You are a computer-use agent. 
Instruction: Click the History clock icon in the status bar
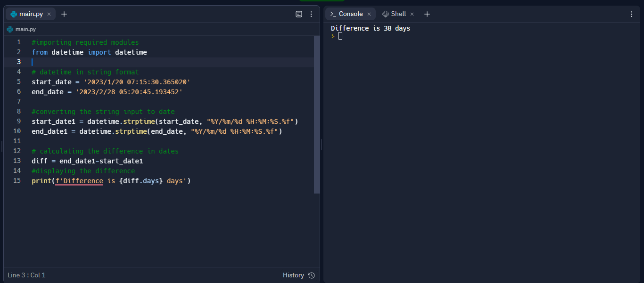pos(311,275)
